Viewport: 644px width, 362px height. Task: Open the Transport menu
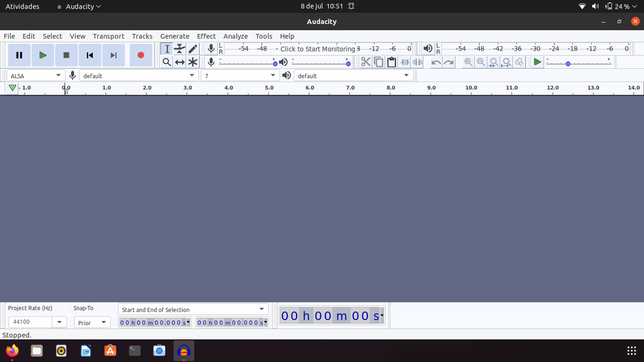(108, 36)
